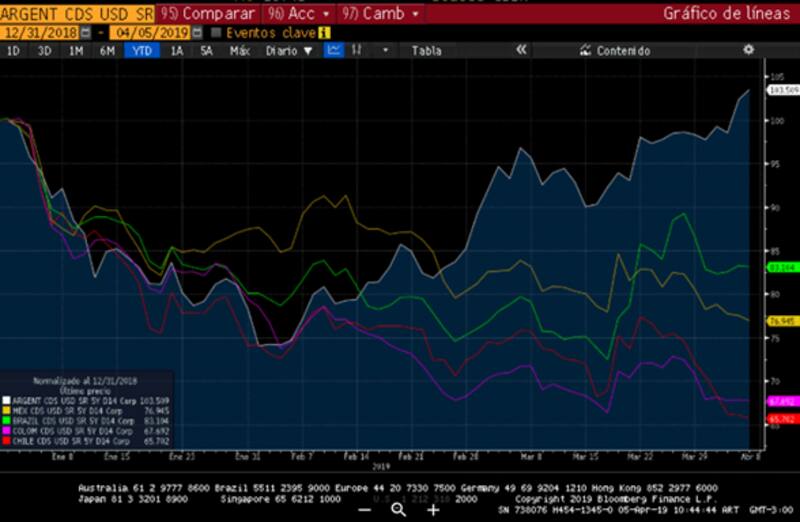Image resolution: width=800 pixels, height=522 pixels.
Task: Zoom out with the minus icon
Action: click(364, 509)
